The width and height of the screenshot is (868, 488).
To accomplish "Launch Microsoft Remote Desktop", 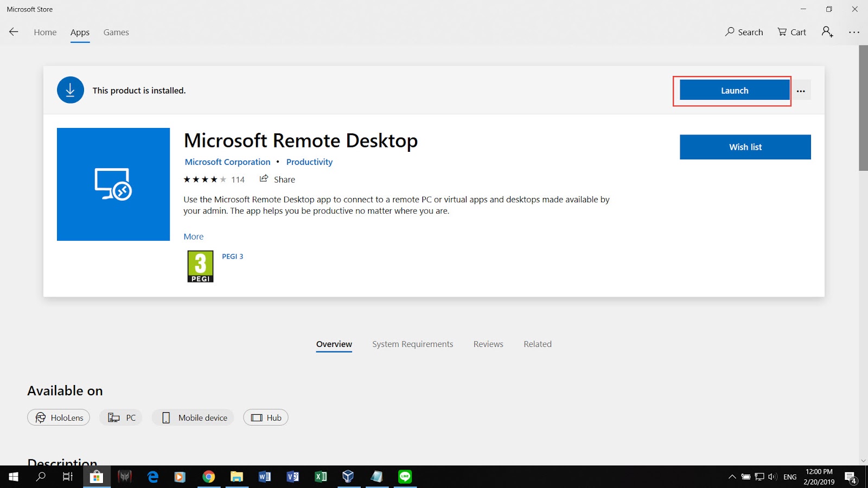I will tap(733, 90).
